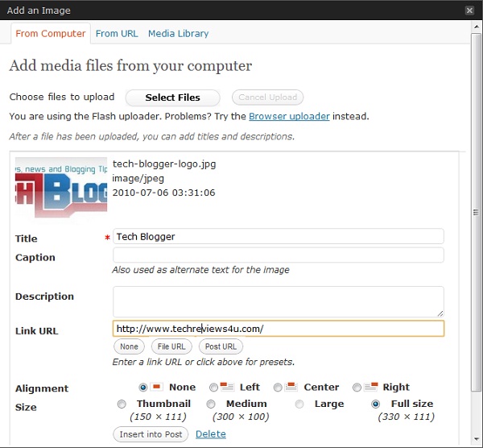Click the Center alignment image icon

tap(291, 387)
